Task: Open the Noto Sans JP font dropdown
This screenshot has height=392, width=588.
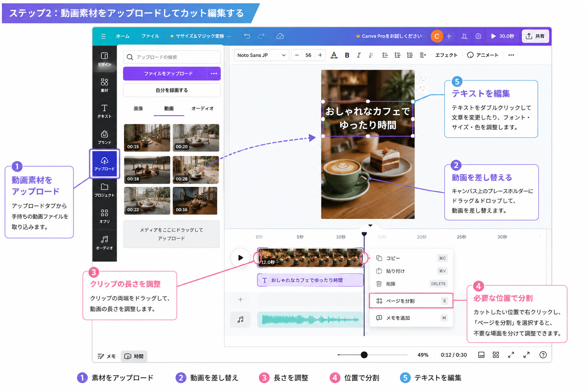Action: (261, 55)
